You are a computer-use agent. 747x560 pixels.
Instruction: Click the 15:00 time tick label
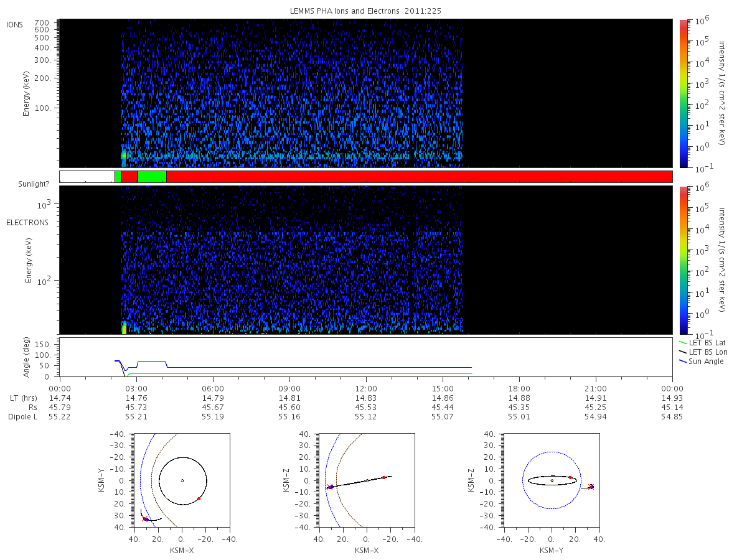point(443,389)
